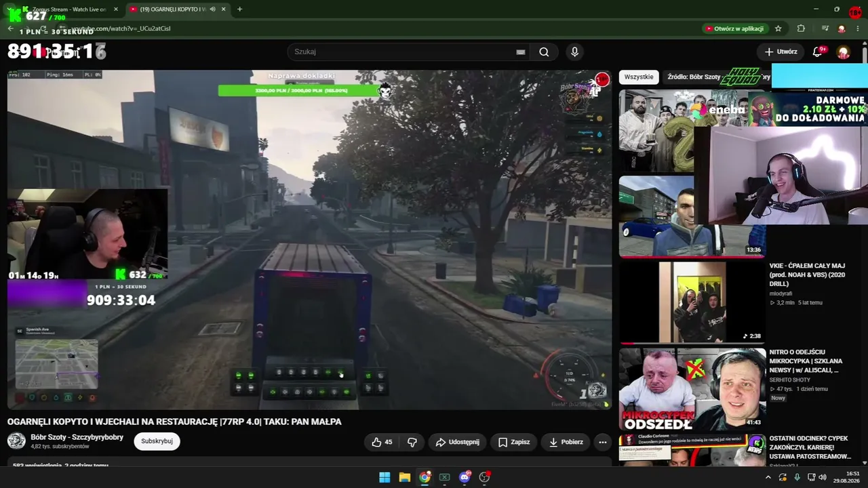Open Bóbr Szoty channel avatar
The image size is (868, 488).
coord(16,441)
